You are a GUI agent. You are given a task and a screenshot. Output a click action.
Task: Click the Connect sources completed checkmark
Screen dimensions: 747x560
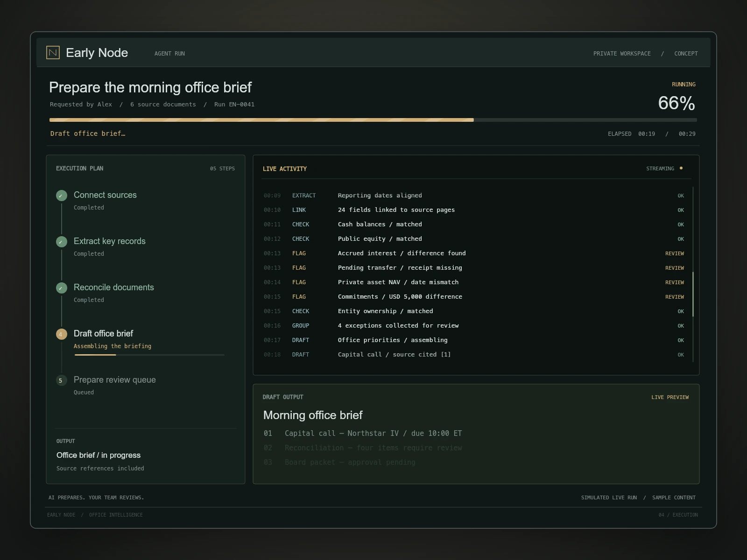(x=62, y=196)
